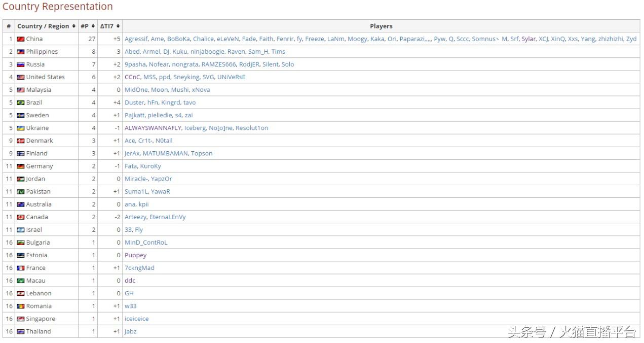
Task: Open player link pieliedie
Action: [160, 115]
